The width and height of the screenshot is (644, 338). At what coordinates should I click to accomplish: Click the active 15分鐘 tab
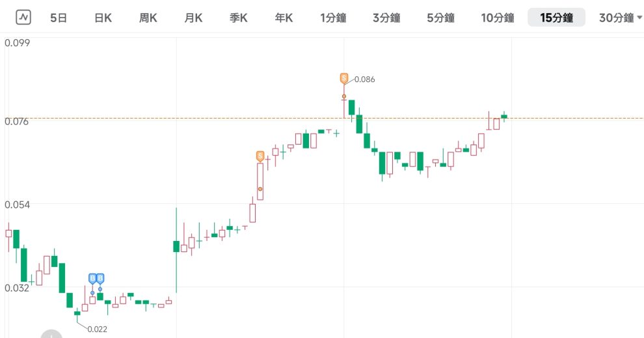(556, 18)
